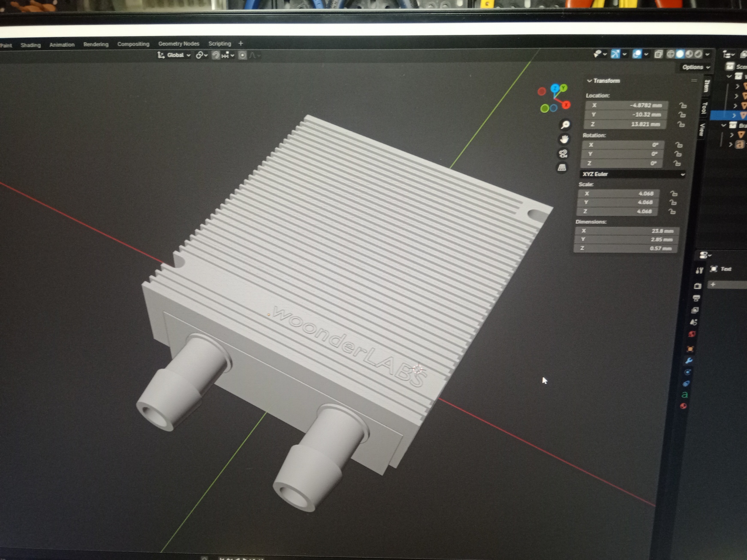Viewport: 747px width, 560px height.
Task: Toggle the camera view icon
Action: (x=563, y=153)
